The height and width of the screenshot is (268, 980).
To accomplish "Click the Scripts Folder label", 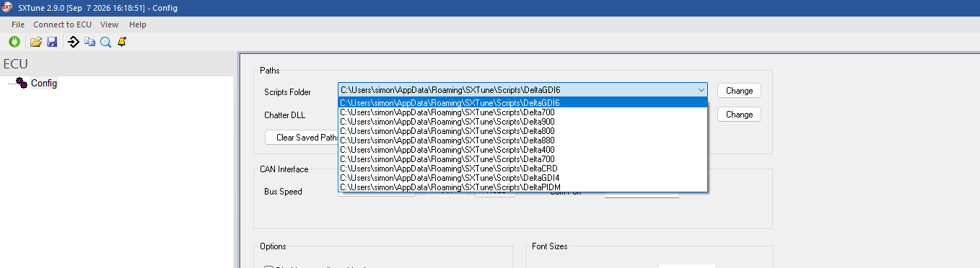I will (x=288, y=92).
